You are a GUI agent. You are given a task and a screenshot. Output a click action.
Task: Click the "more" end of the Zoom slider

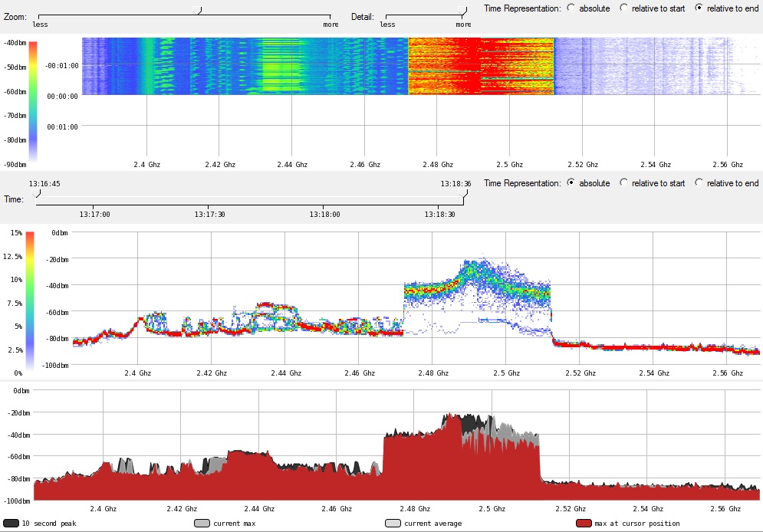pyautogui.click(x=331, y=17)
